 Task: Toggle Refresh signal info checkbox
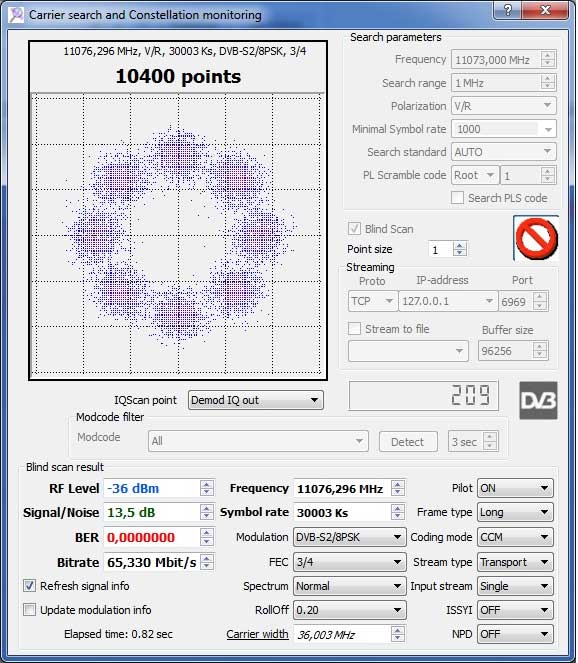[x=29, y=586]
